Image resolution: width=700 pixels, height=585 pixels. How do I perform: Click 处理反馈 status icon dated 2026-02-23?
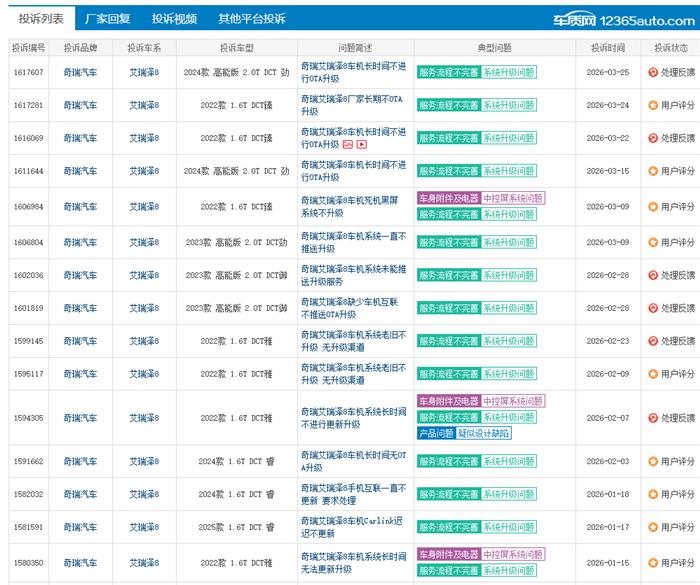click(653, 341)
